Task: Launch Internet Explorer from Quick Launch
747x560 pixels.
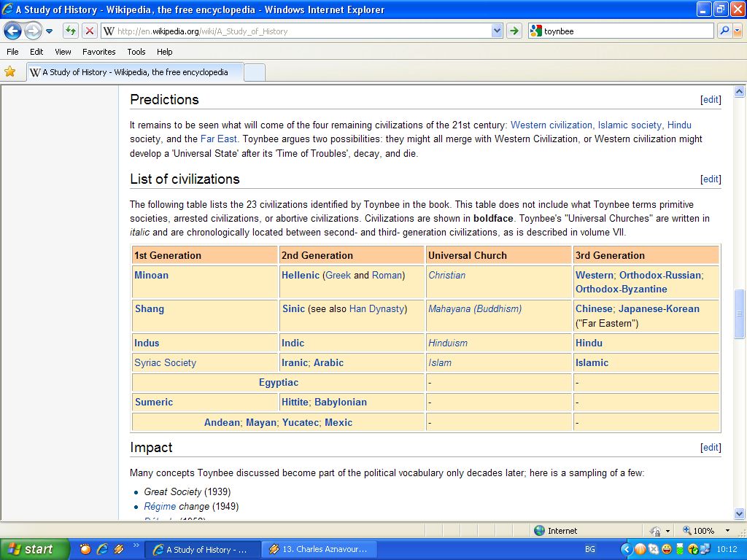Action: point(102,549)
